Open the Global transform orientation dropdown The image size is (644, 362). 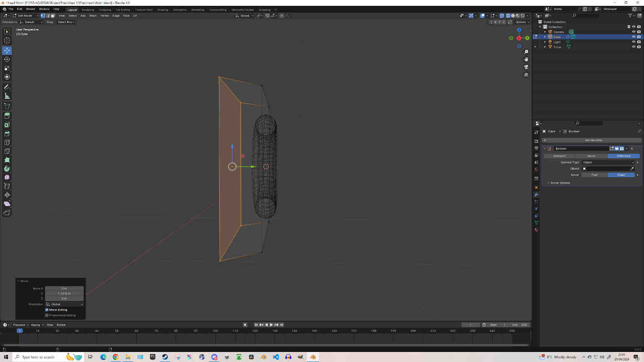click(x=244, y=16)
